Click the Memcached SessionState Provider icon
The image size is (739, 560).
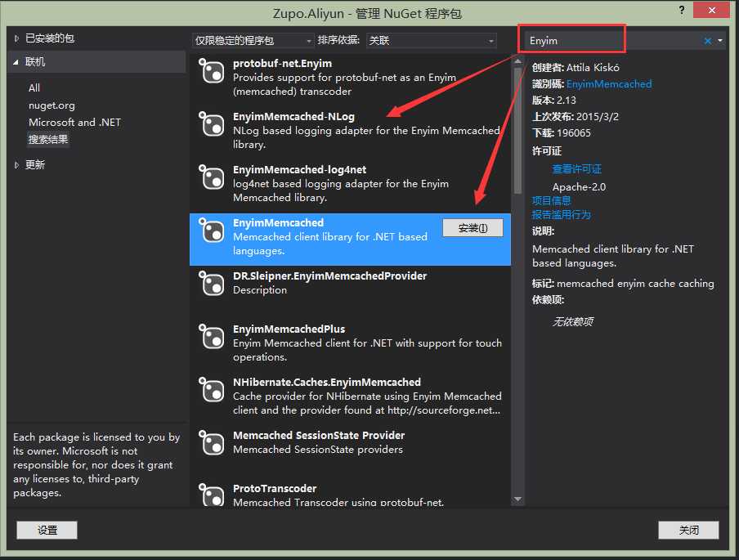point(211,444)
